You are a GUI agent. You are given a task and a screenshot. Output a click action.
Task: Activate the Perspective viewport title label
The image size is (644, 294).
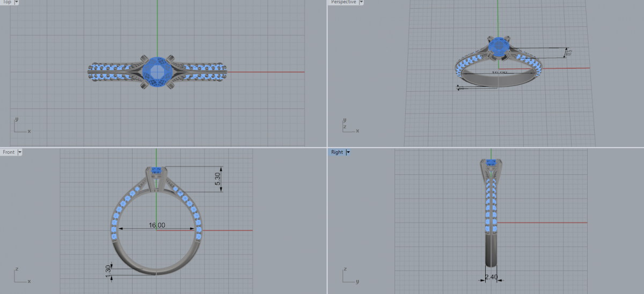point(343,2)
